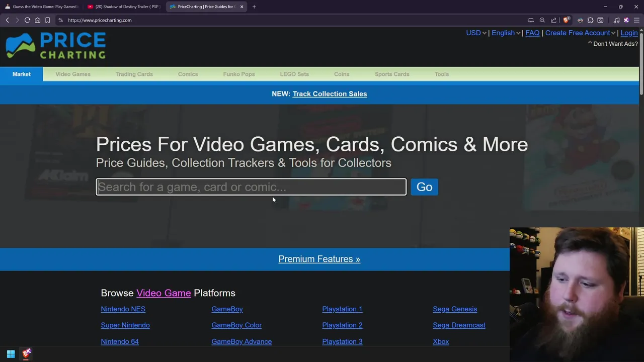Open the purple profile avatar icon
The height and width of the screenshot is (362, 644).
tap(626, 20)
